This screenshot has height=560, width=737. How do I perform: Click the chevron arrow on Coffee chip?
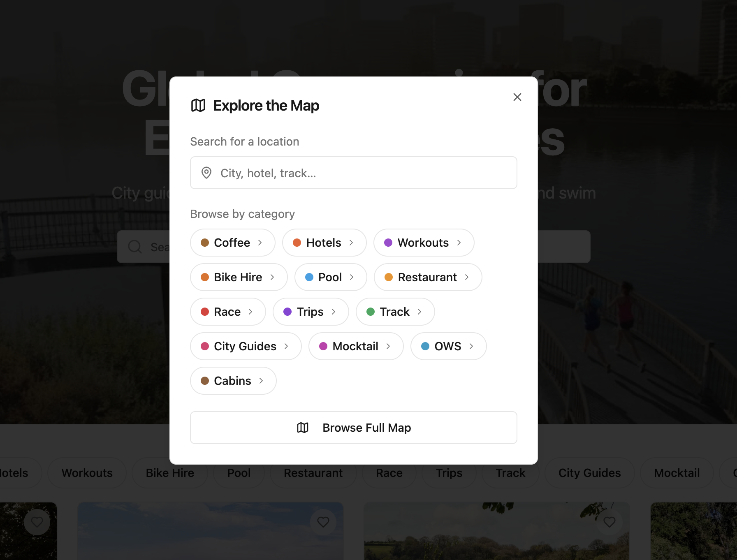260,243
